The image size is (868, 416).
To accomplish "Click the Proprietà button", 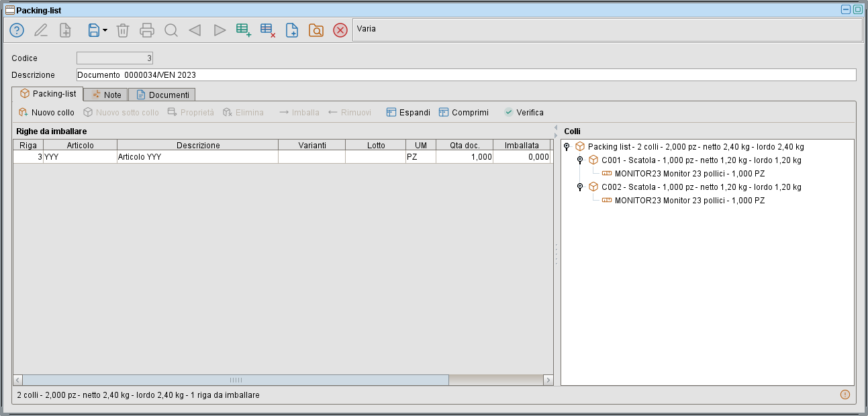I will click(191, 113).
